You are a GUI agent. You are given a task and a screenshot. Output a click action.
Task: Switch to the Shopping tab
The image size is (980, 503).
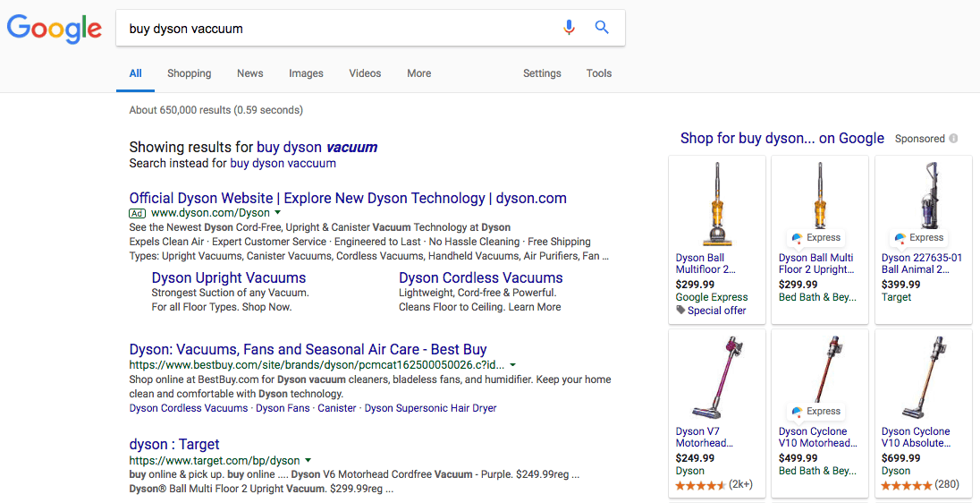(190, 73)
